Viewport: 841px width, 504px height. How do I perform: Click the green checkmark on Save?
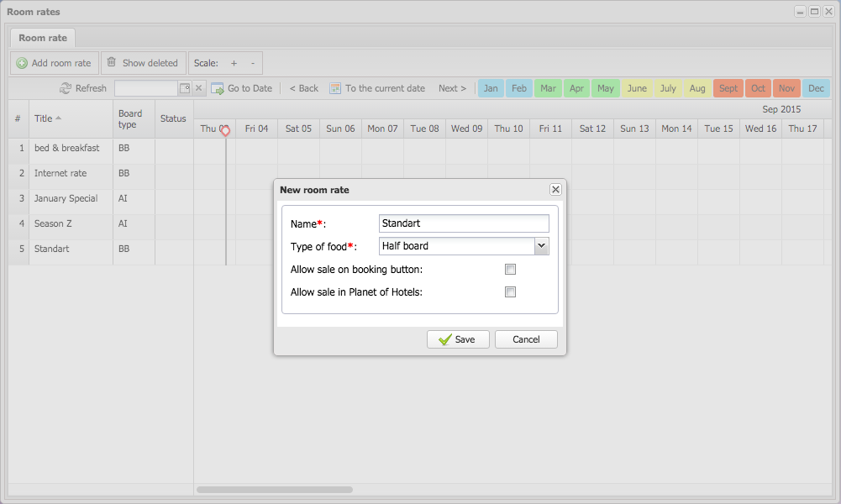(444, 339)
